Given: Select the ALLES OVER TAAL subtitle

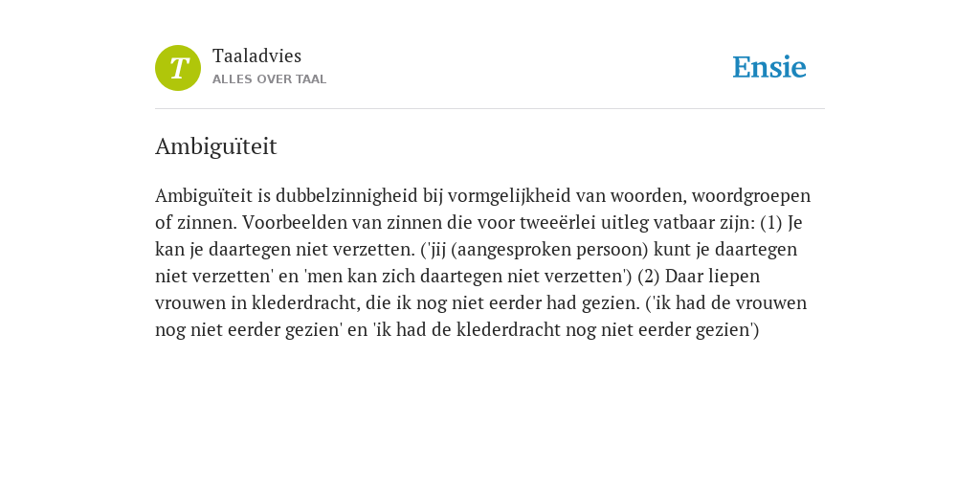Looking at the screenshot, I should pyautogui.click(x=269, y=79).
